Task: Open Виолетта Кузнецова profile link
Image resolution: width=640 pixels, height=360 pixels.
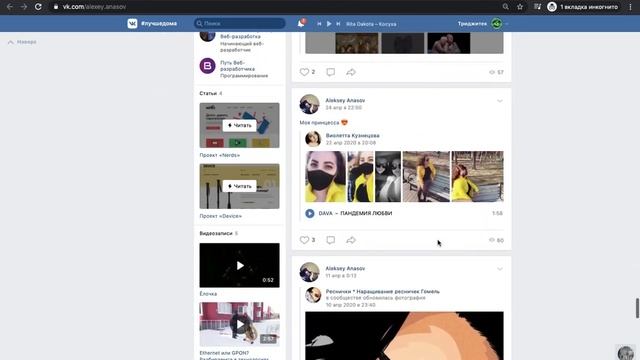Action: click(353, 136)
